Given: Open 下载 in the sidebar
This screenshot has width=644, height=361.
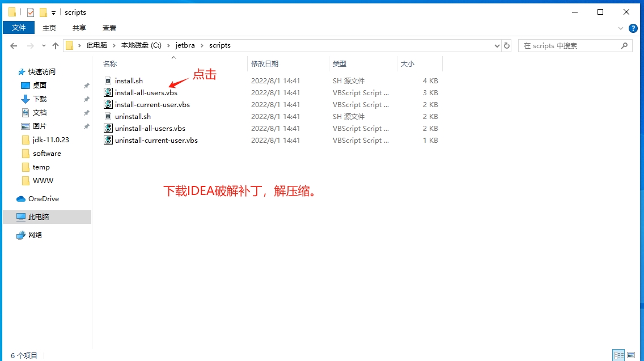Looking at the screenshot, I should coord(40,99).
